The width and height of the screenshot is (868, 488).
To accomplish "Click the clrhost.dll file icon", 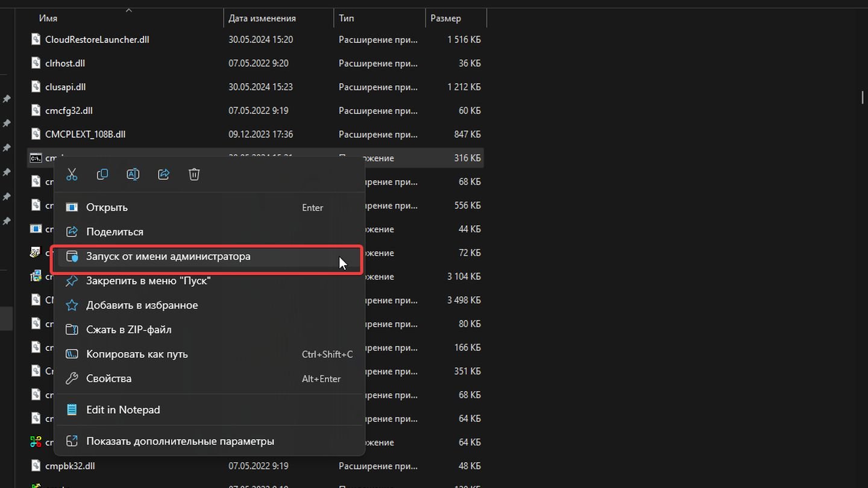I will 36,63.
